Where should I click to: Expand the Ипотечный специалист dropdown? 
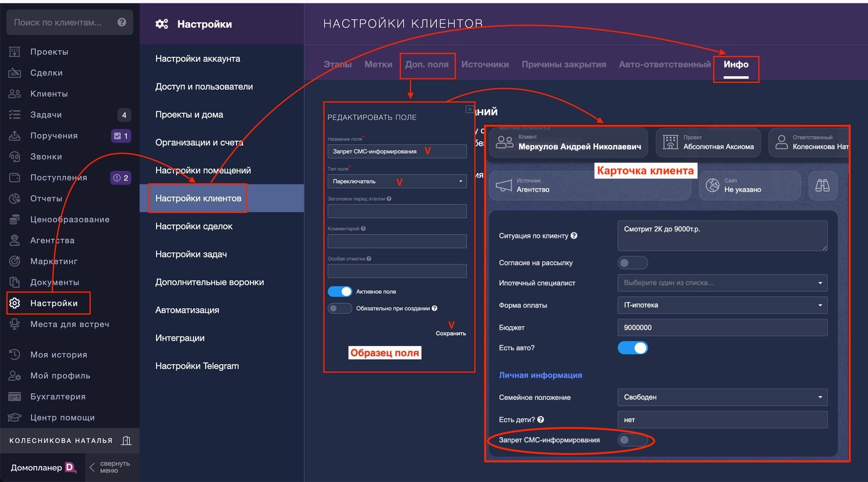pos(723,283)
